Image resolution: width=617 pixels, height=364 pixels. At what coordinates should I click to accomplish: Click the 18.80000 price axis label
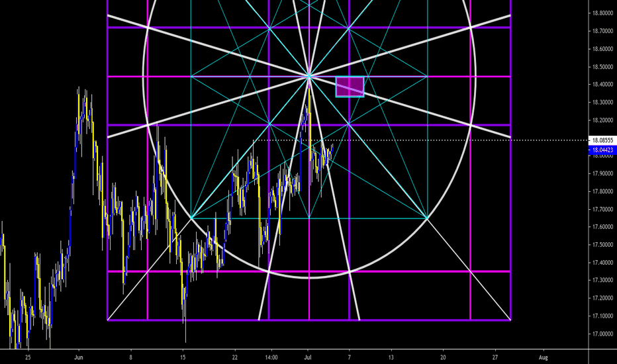tap(602, 13)
